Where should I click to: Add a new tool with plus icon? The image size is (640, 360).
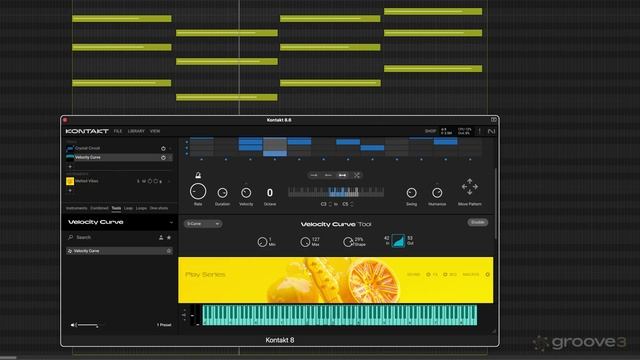pyautogui.click(x=70, y=166)
